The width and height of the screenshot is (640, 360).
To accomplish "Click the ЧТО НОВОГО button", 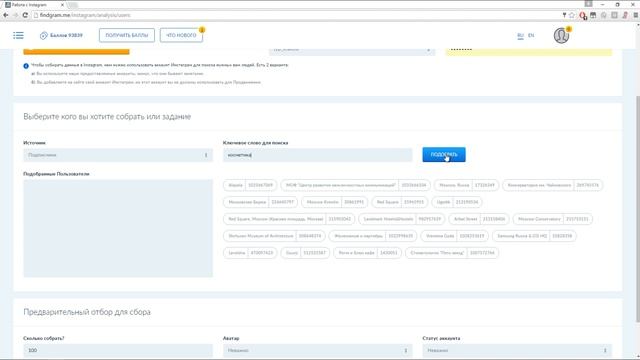I will point(181,35).
